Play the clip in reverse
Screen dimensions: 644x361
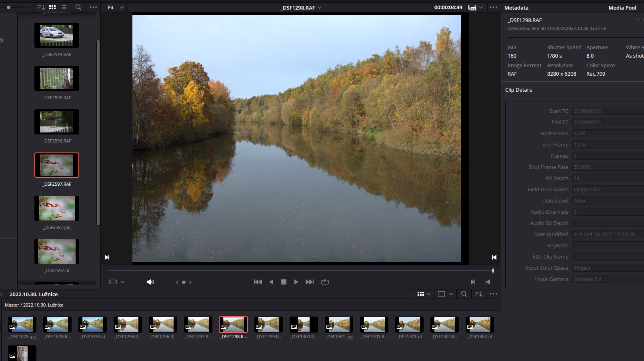coord(271,282)
